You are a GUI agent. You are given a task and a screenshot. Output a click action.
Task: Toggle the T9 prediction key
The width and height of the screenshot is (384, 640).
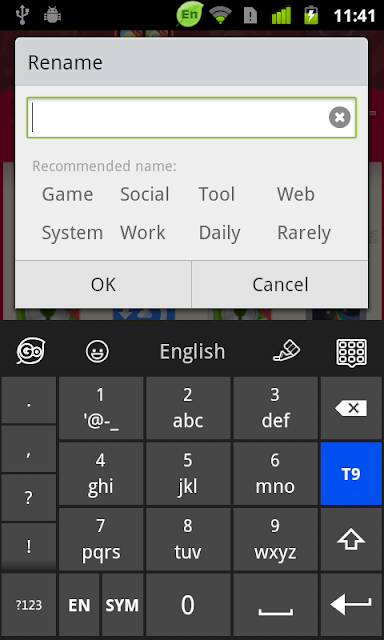(351, 474)
